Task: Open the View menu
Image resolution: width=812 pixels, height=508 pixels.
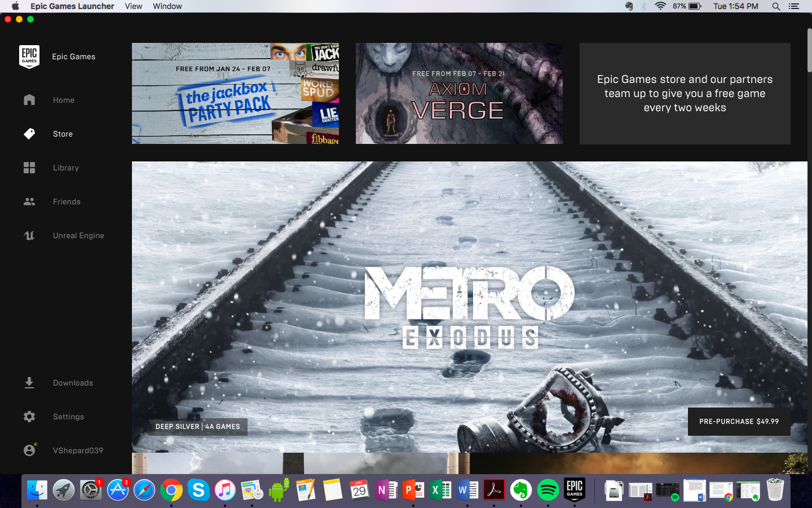Action: [133, 6]
